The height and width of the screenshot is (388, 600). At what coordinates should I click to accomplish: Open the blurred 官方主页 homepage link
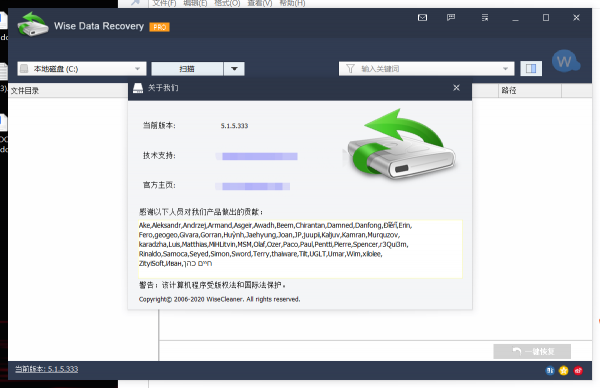[253, 186]
